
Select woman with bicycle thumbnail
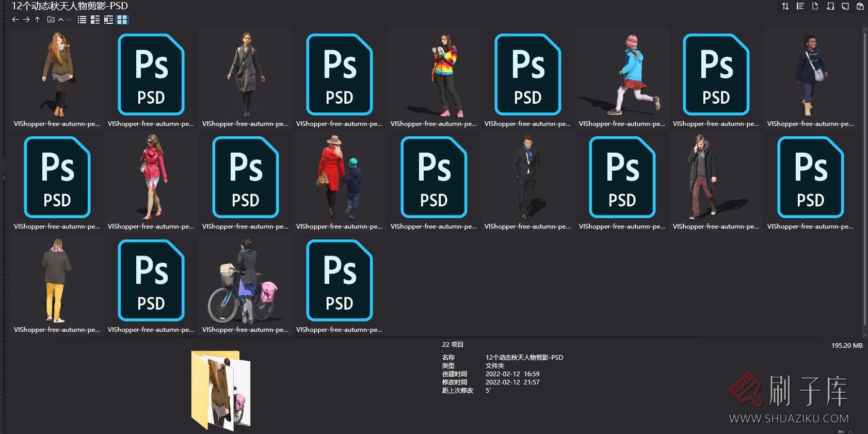pos(246,280)
